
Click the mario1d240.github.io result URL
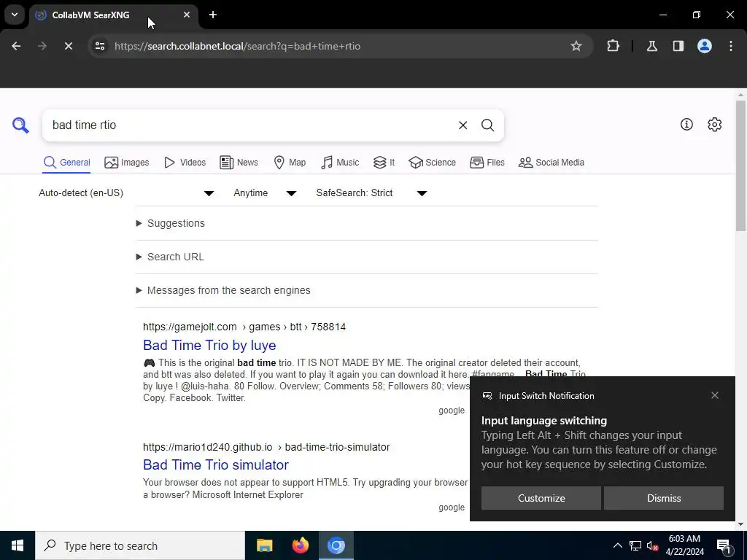click(x=266, y=447)
